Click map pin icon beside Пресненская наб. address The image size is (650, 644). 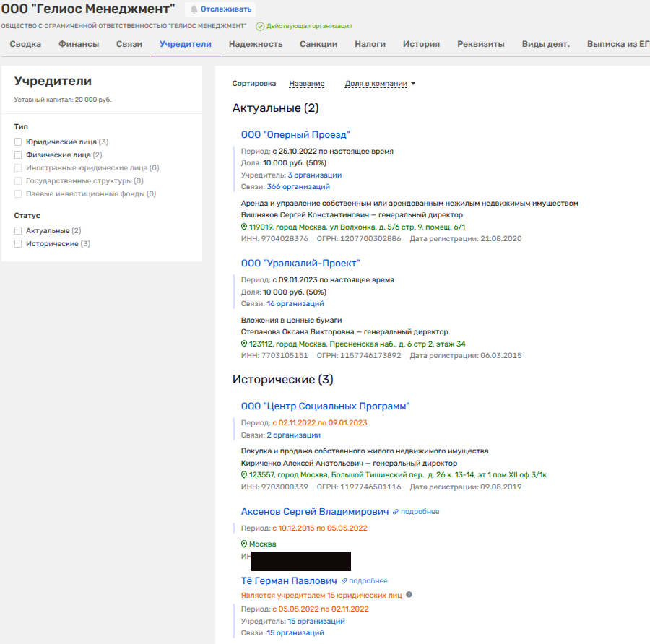pyautogui.click(x=244, y=344)
